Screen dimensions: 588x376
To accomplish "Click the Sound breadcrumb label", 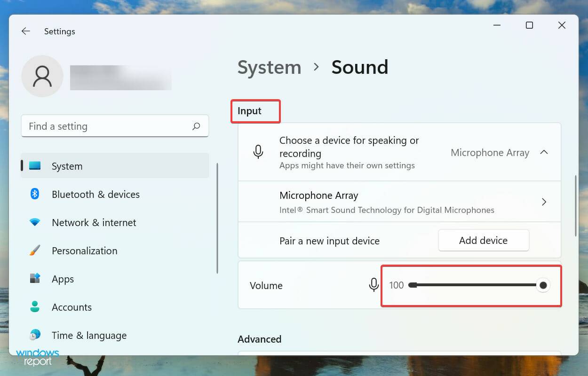I will point(360,67).
